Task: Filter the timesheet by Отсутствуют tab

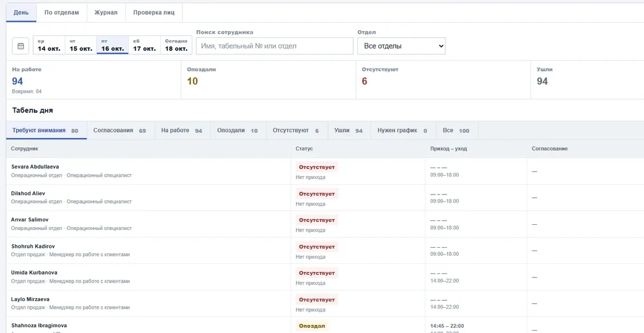Action: 296,130
